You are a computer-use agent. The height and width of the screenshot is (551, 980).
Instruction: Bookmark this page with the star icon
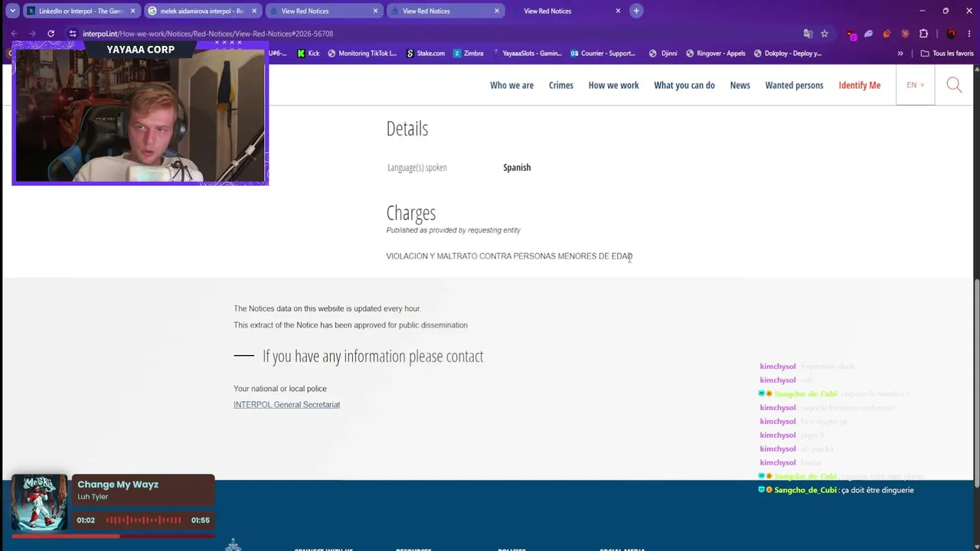click(825, 34)
